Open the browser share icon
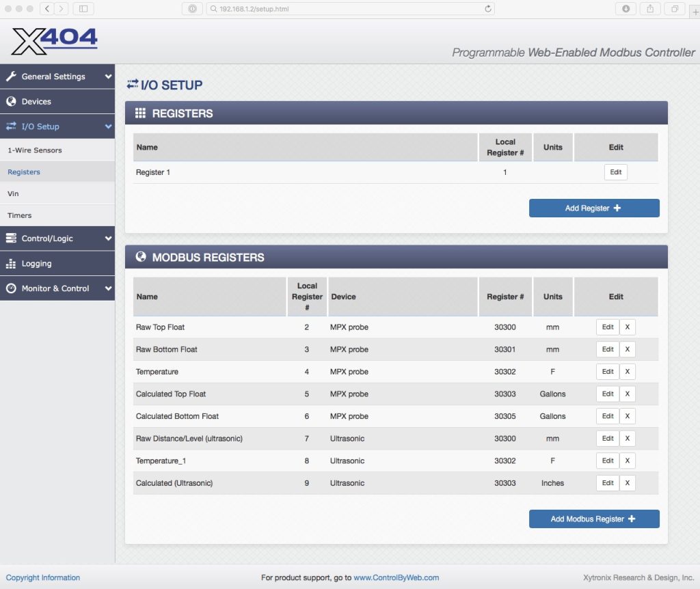This screenshot has width=700, height=589. click(x=650, y=9)
